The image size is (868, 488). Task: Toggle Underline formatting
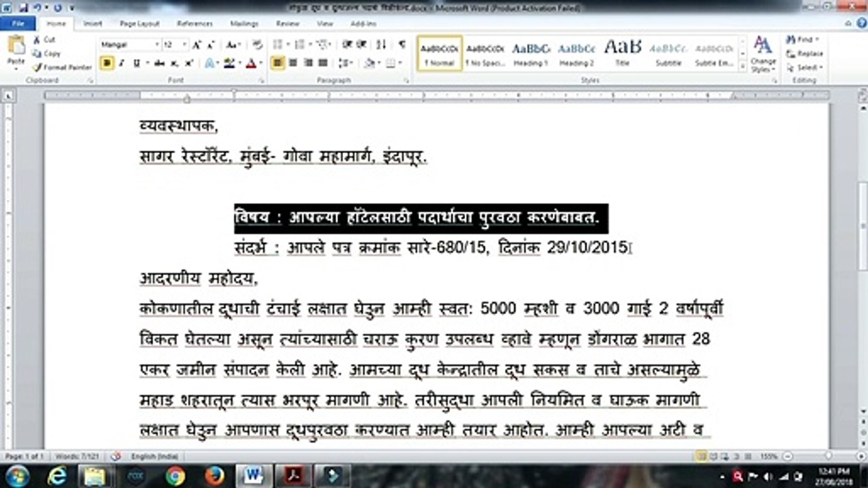click(136, 64)
